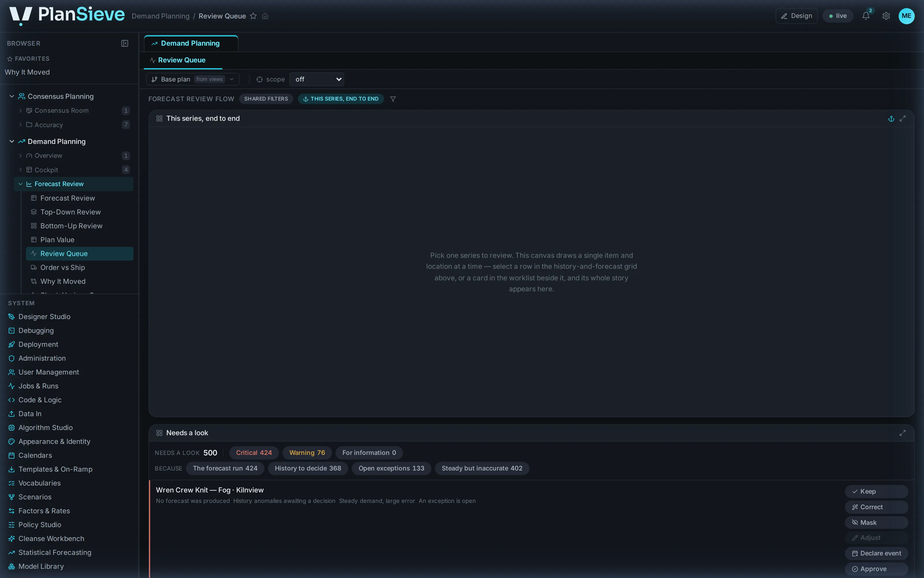This screenshot has height=578, width=924.
Task: Toggle the This Series, End to End chip
Action: tap(341, 99)
